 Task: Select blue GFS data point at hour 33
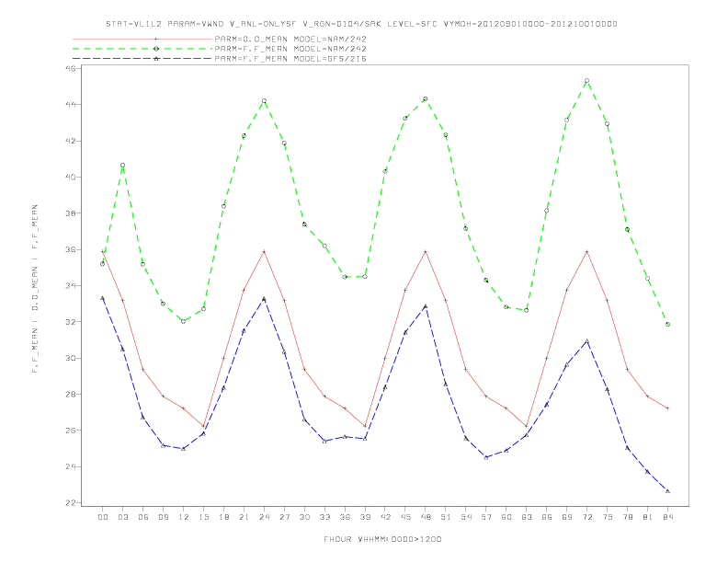coord(324,442)
